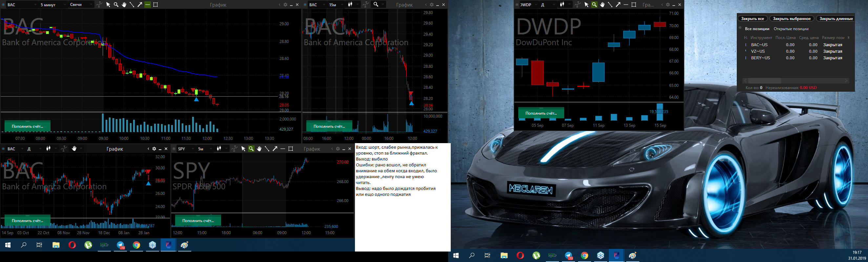The width and height of the screenshot is (868, 262).
Task: Open settings gear of the BAC daily chart
Action: [x=154, y=149]
